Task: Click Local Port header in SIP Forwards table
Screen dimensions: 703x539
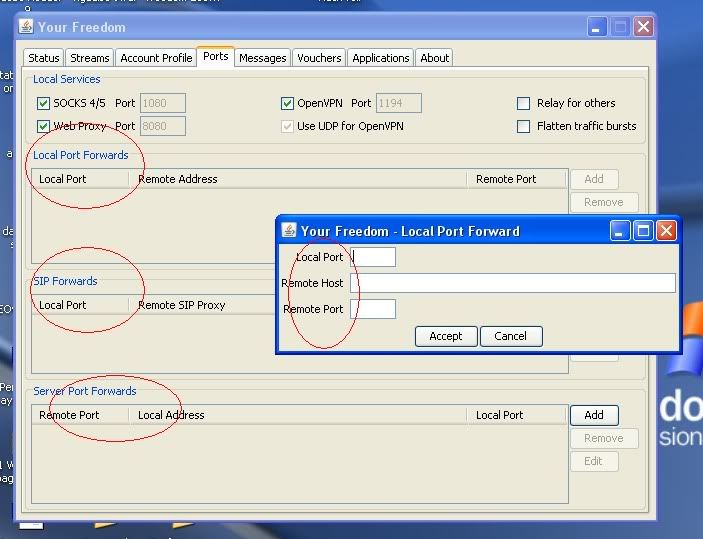Action: (80, 305)
